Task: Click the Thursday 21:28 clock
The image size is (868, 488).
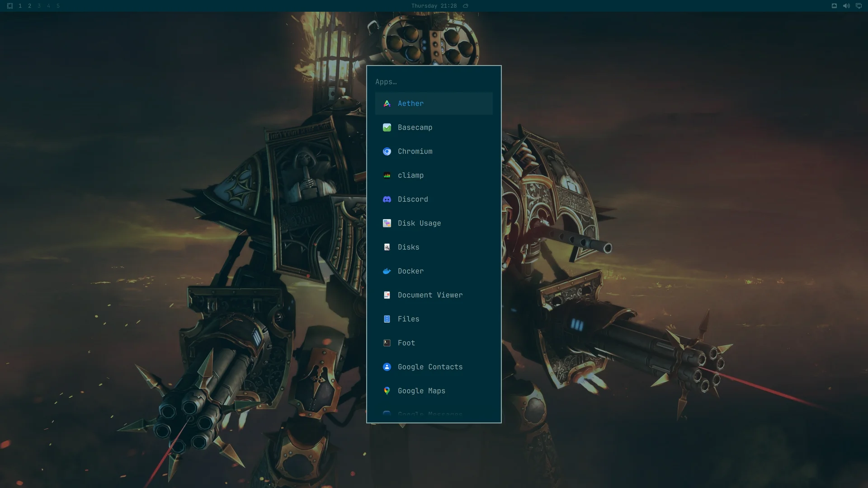Action: click(434, 6)
